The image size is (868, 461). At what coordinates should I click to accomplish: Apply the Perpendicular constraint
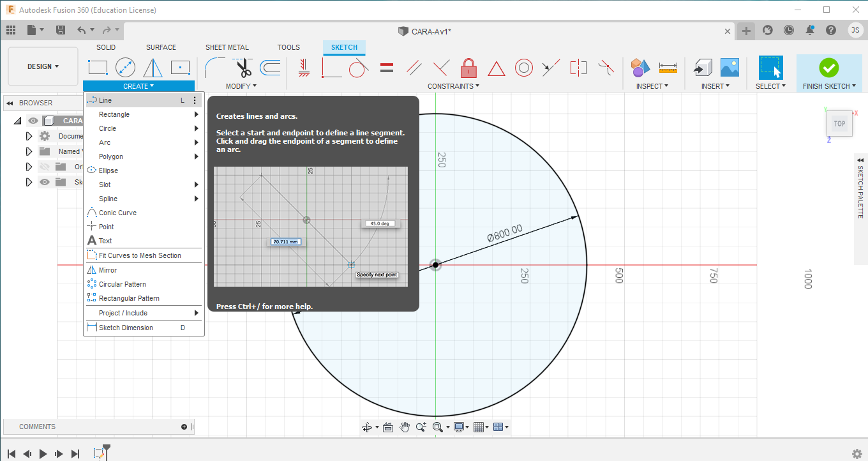(442, 67)
